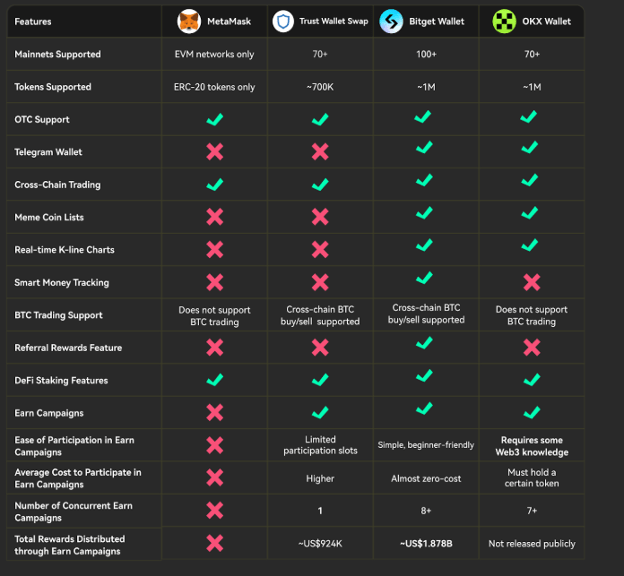The width and height of the screenshot is (624, 576).
Task: Click OKX Wallet's Referral Rewards red cross
Action: tap(532, 347)
